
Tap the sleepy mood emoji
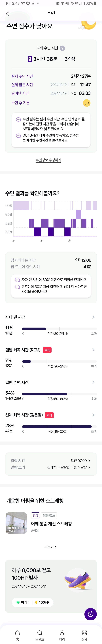click(x=87, y=103)
